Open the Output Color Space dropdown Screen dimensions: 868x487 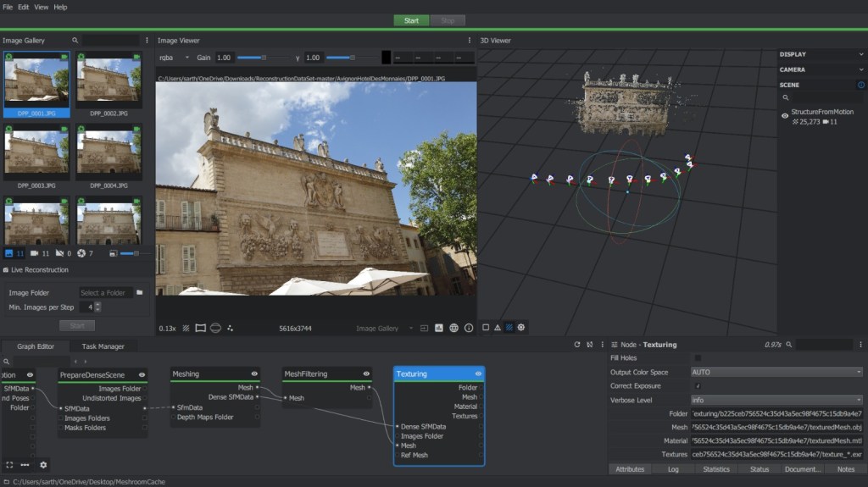pyautogui.click(x=776, y=372)
